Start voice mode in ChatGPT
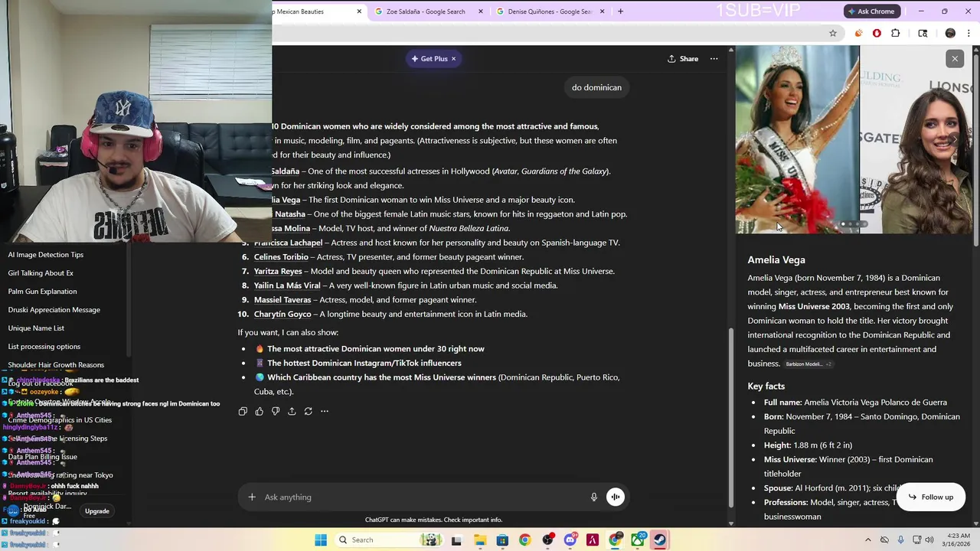Viewport: 980px width, 551px height. point(615,497)
